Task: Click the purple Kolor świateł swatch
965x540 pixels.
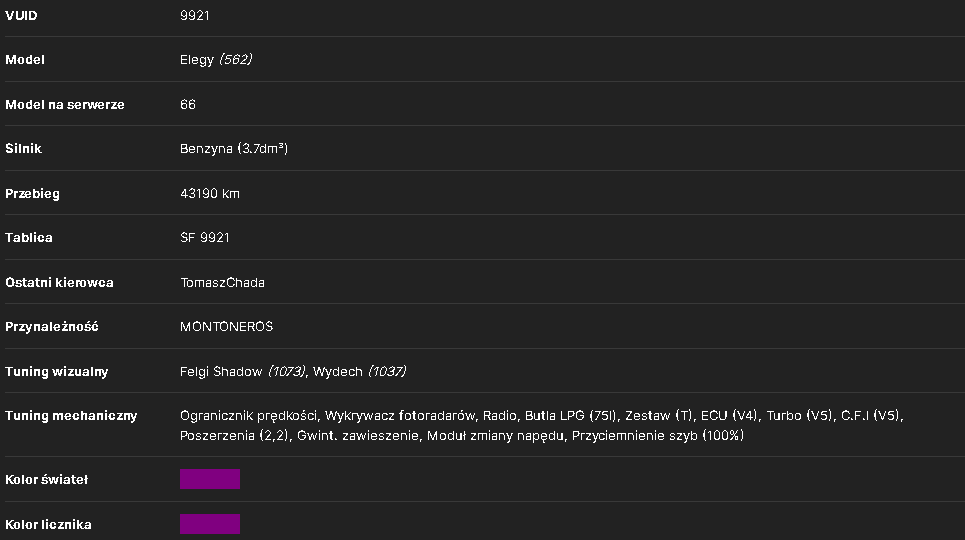Action: (x=210, y=479)
